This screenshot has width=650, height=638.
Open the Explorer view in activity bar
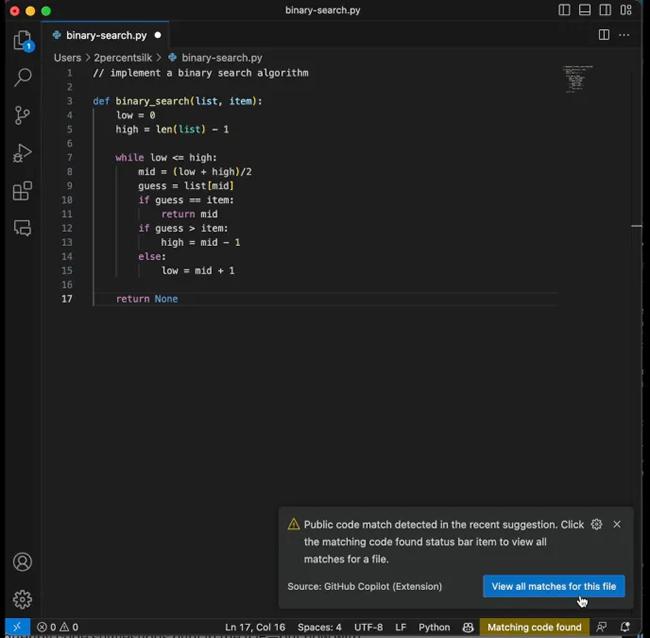[22, 41]
